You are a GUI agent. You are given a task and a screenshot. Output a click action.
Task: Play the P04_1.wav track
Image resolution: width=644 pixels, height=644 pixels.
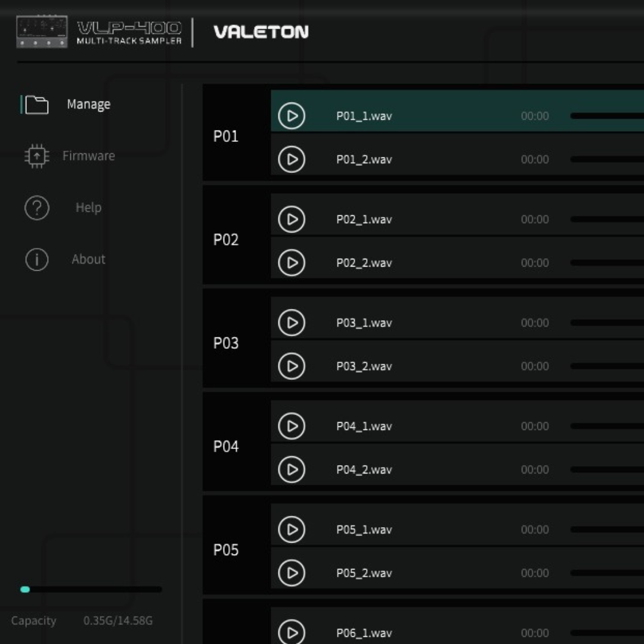pyautogui.click(x=292, y=426)
